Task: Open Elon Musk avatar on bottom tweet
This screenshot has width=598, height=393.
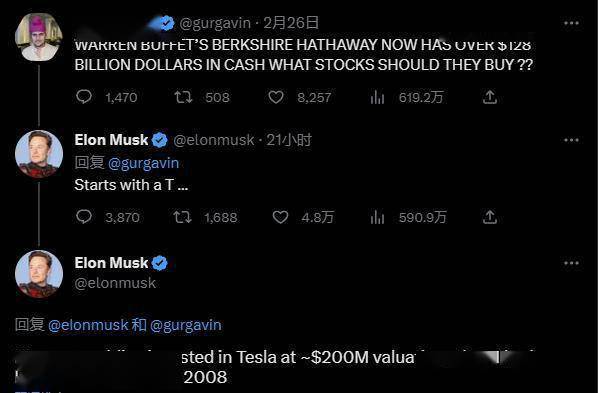Action: pyautogui.click(x=39, y=274)
